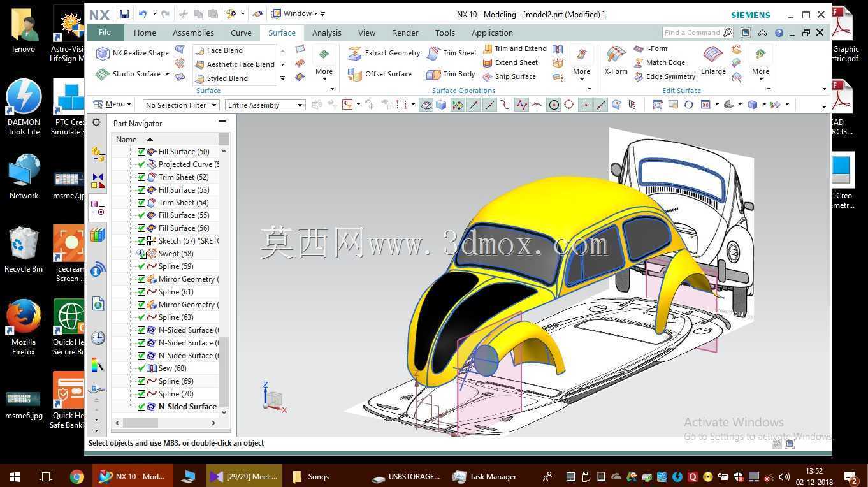Open the History clock icon in sidebar
The height and width of the screenshot is (487, 868).
pyautogui.click(x=98, y=337)
